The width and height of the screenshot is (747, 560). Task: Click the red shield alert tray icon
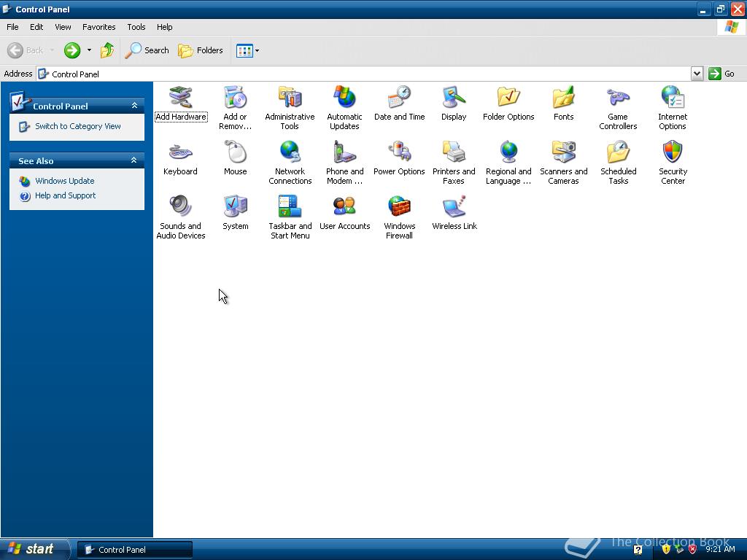[x=692, y=550]
